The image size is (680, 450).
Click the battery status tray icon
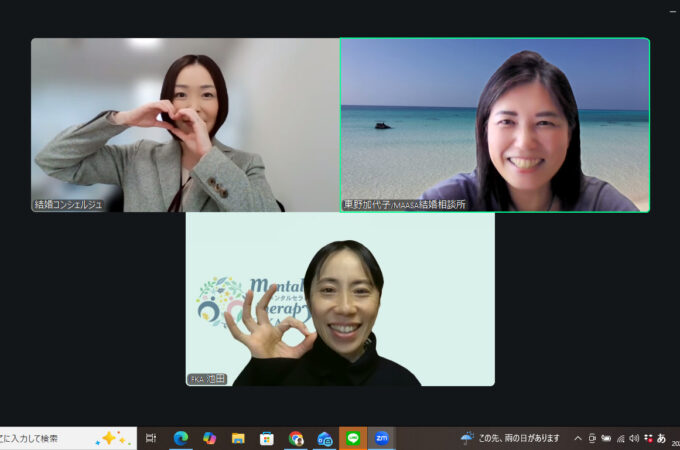pyautogui.click(x=606, y=438)
